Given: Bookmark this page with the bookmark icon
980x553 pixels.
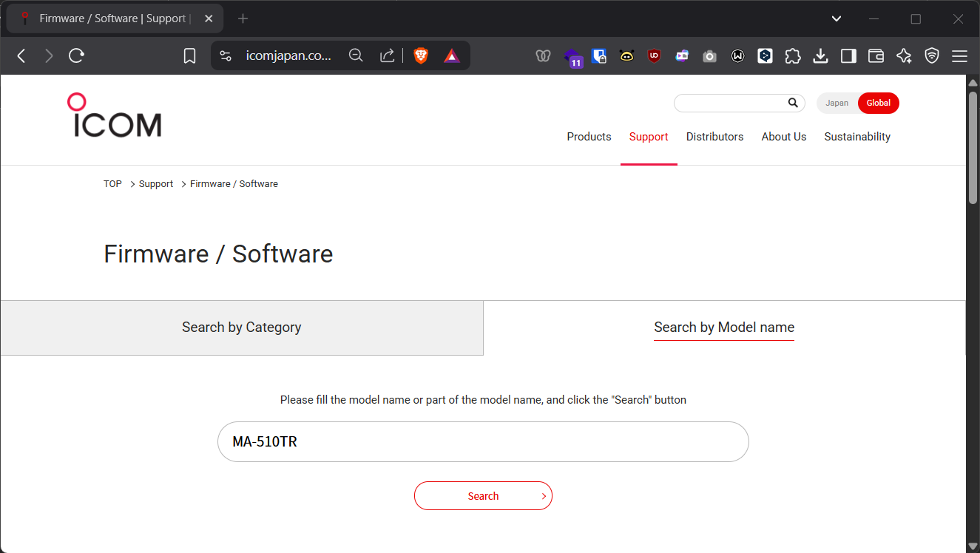Looking at the screenshot, I should coord(190,55).
